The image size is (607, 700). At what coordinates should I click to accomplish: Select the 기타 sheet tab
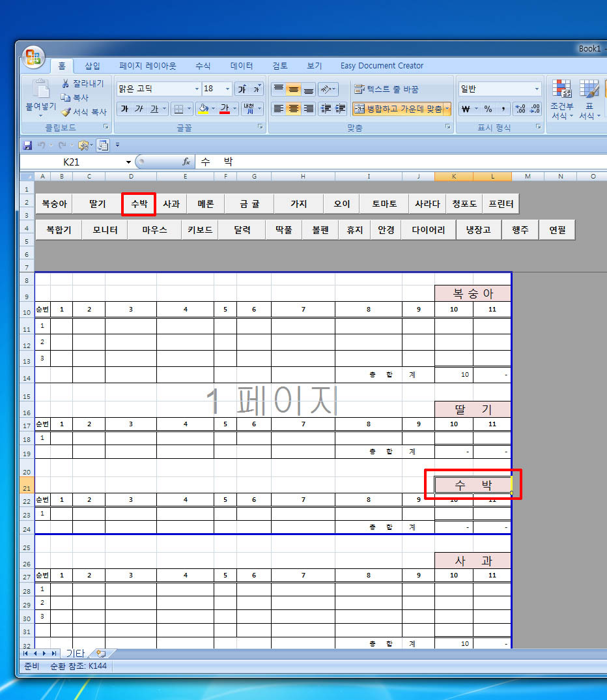[75, 654]
